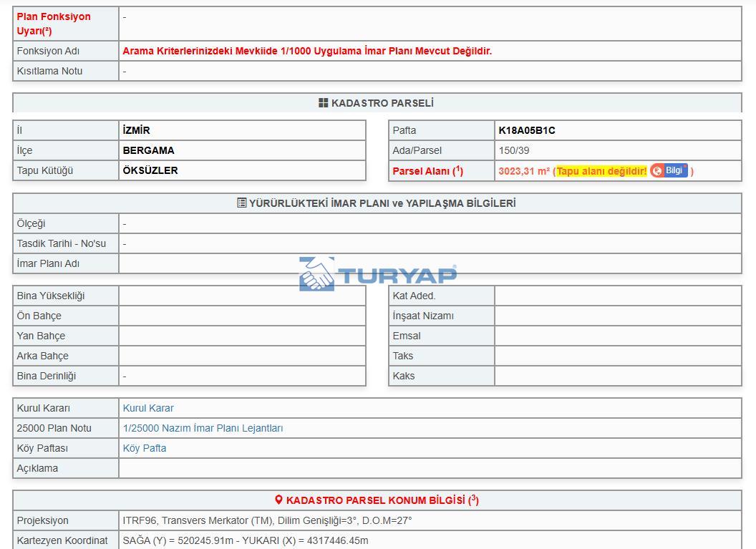Click the list icon beside YÜRÜRLÜKTEKİ İMAR PLANI
The width and height of the screenshot is (756, 549).
242,203
